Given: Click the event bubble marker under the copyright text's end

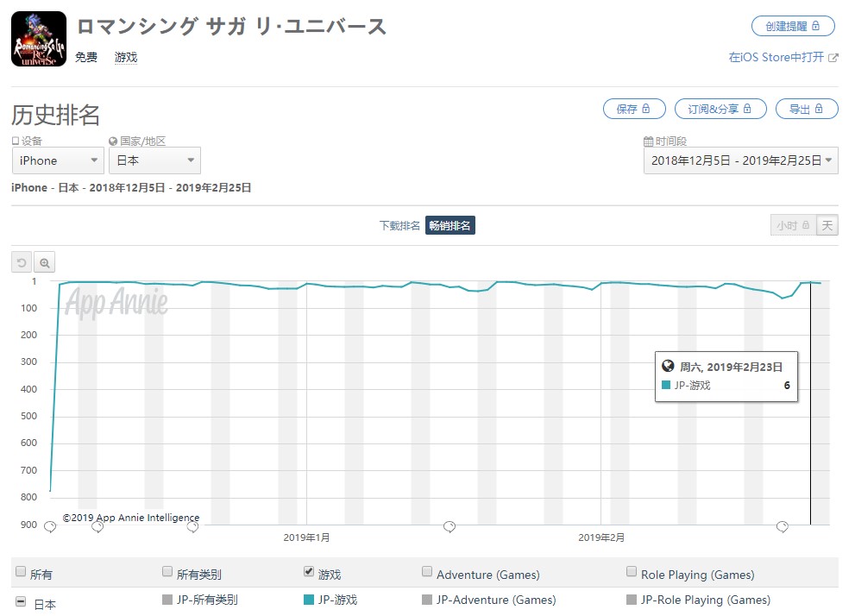Looking at the screenshot, I should pyautogui.click(x=192, y=526).
